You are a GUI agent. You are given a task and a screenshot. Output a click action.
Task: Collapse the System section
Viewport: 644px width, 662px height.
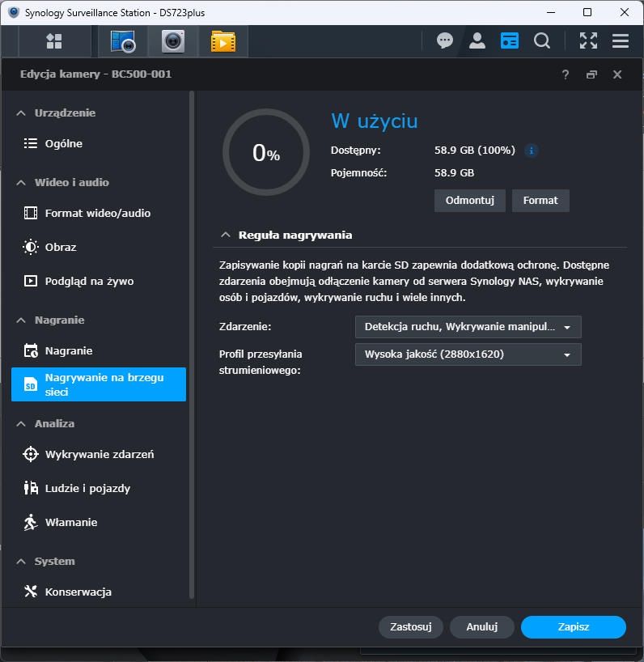[x=21, y=562]
